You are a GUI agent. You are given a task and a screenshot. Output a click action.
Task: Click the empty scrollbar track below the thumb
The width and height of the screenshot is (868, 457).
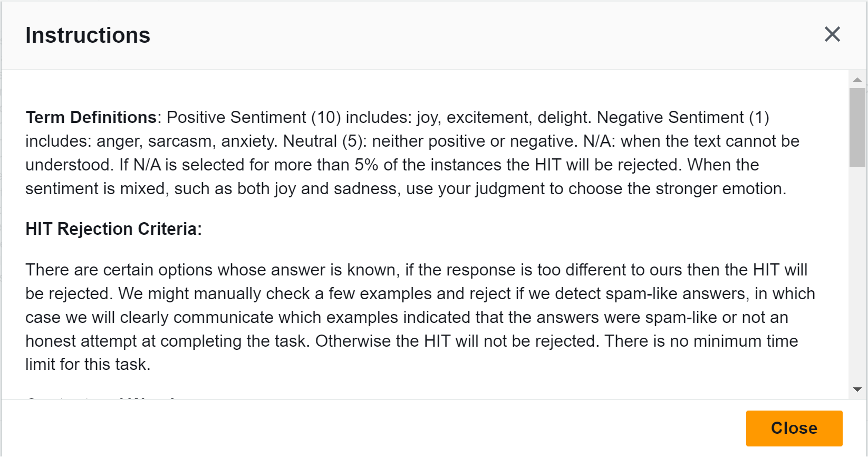click(x=857, y=274)
